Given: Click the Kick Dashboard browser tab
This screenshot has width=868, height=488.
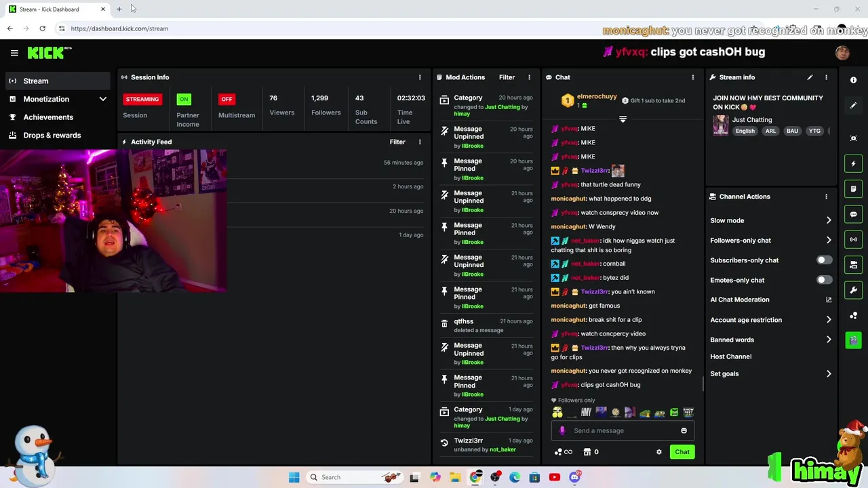Looking at the screenshot, I should (x=58, y=9).
